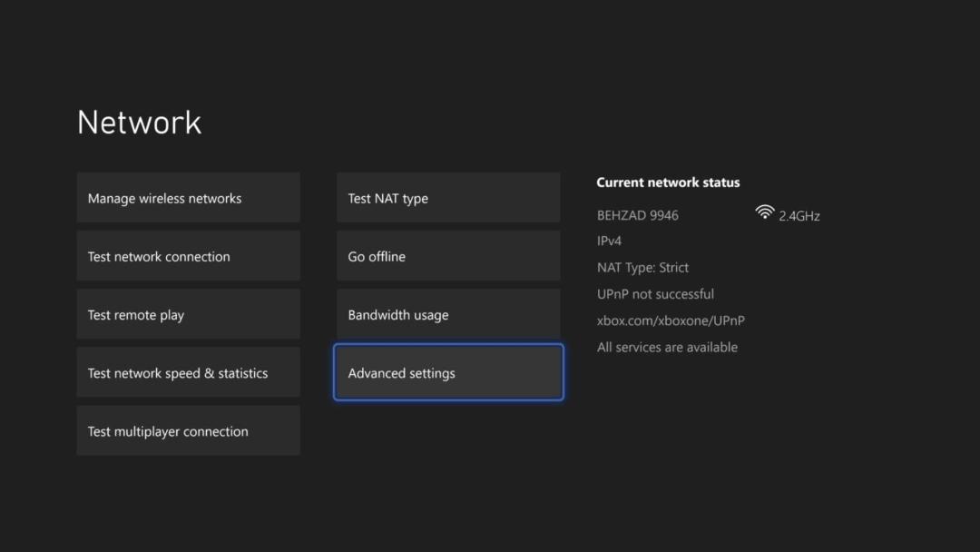The image size is (980, 552).
Task: Select Go offline tile
Action: [x=448, y=256]
